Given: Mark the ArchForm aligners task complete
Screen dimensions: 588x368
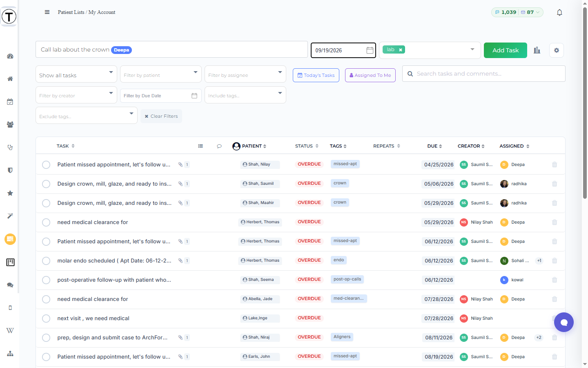Looking at the screenshot, I should 46,338.
